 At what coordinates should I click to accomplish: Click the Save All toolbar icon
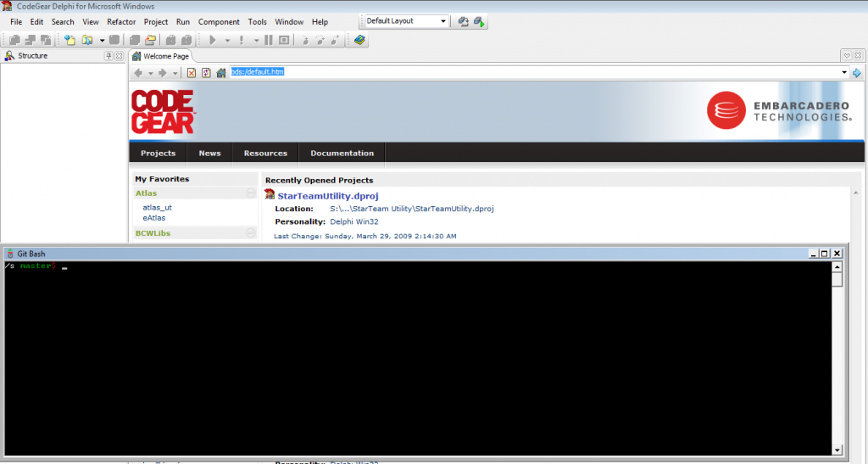coord(135,40)
